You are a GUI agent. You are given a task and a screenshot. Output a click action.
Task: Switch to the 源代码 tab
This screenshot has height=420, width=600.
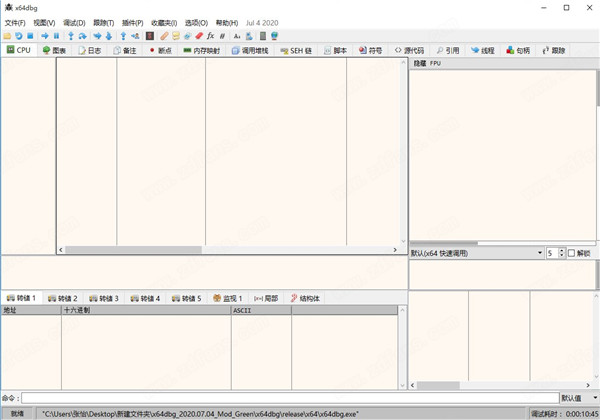point(409,50)
